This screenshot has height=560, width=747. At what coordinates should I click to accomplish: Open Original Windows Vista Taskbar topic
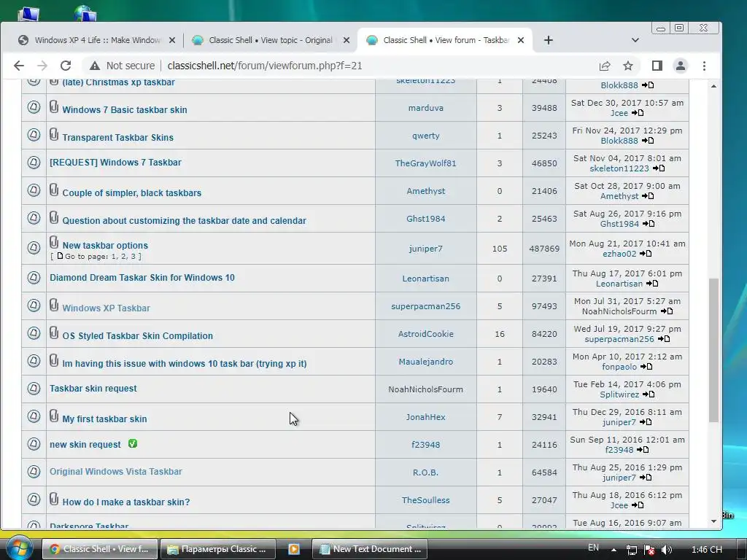click(x=116, y=472)
